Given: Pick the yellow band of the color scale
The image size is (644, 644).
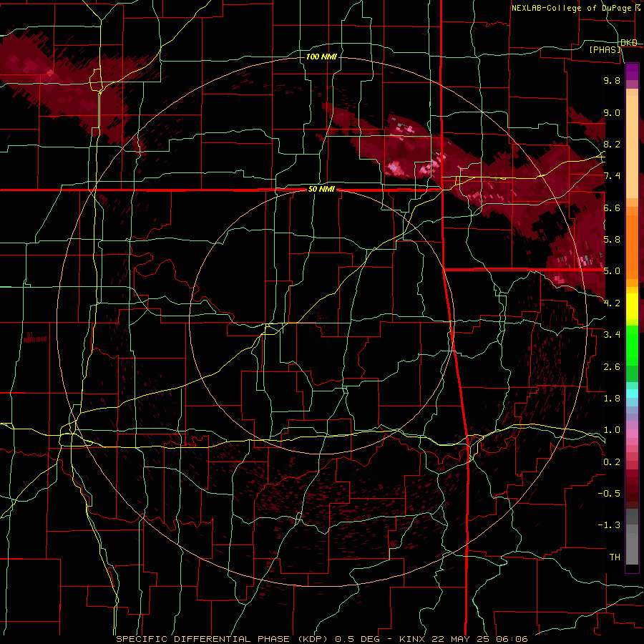Looking at the screenshot, I should coord(632,306).
